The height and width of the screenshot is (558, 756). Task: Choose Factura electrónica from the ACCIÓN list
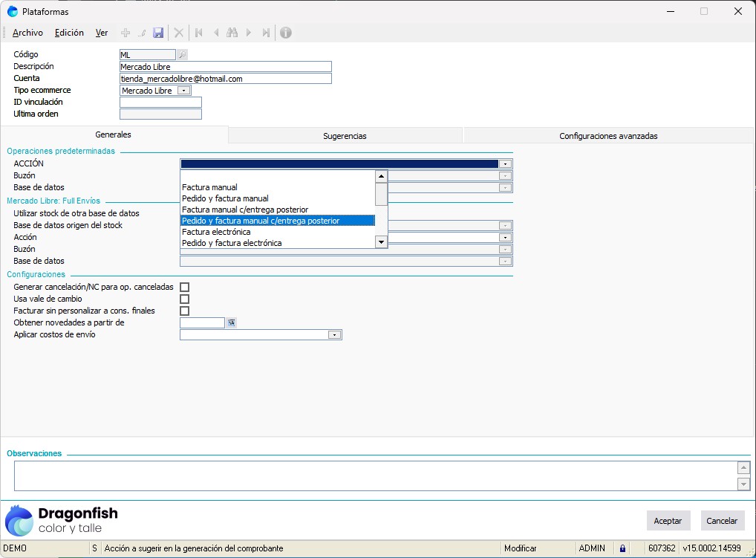pos(216,232)
